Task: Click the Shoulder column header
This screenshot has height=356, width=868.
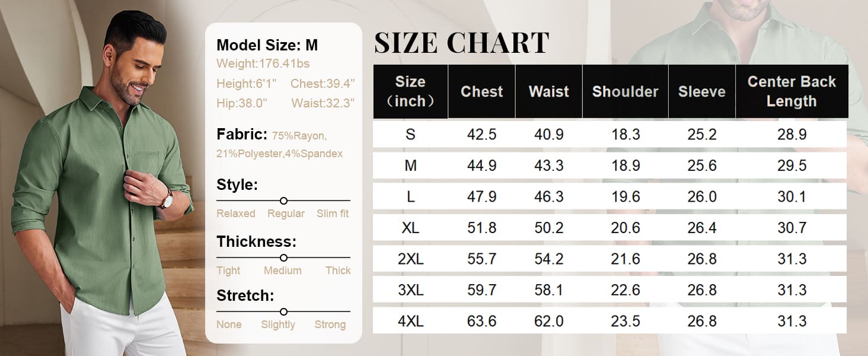Action: (625, 91)
